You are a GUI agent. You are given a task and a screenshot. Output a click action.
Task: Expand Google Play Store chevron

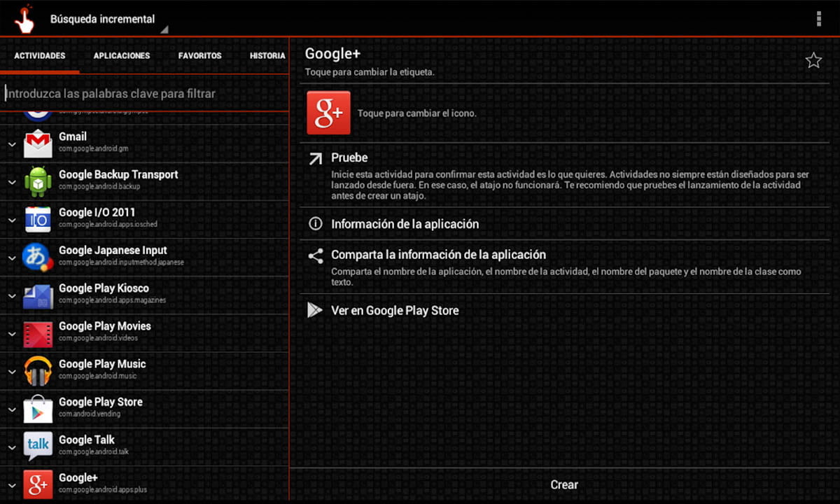click(11, 409)
